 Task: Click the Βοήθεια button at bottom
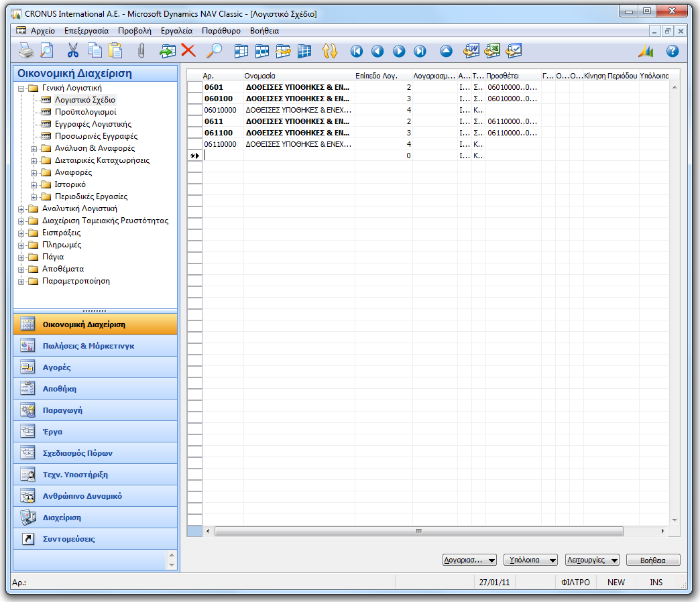653,560
